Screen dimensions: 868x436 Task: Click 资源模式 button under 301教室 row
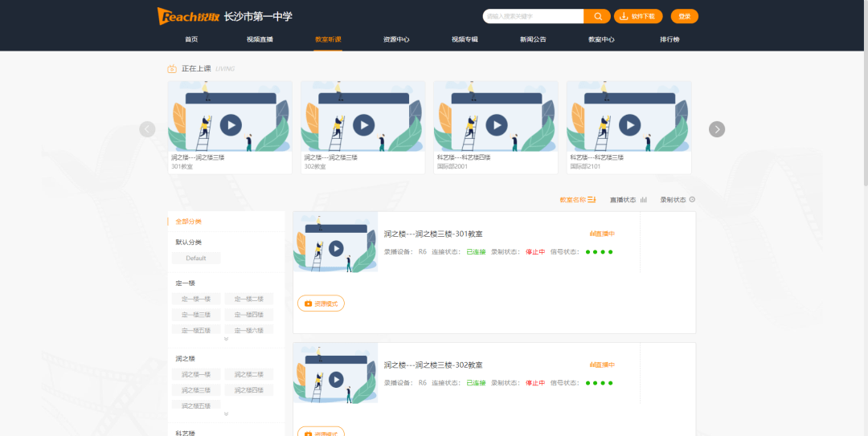(321, 304)
